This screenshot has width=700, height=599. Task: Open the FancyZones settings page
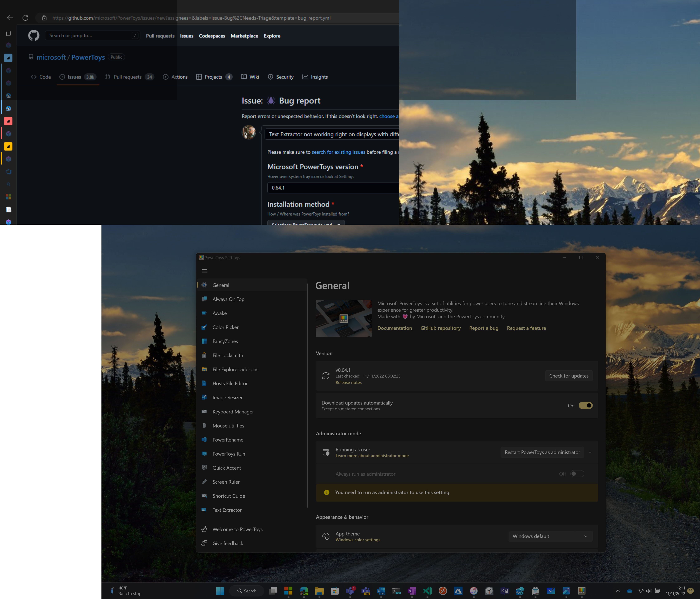tap(225, 341)
